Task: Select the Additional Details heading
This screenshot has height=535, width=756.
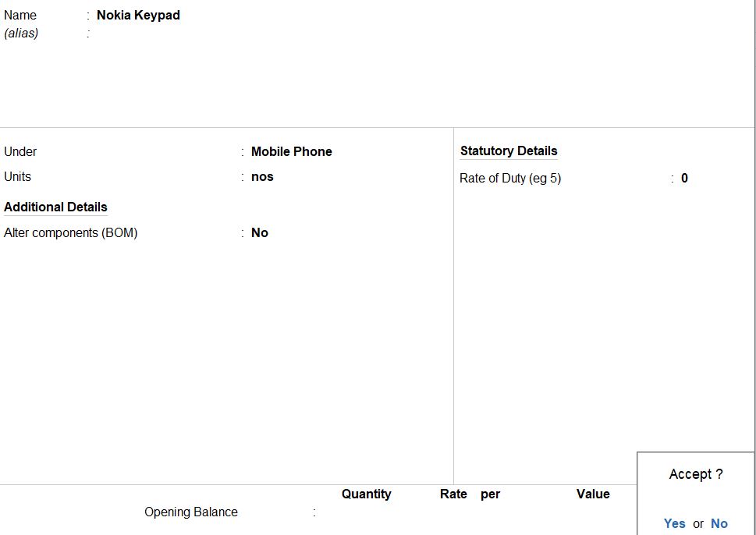Action: coord(55,207)
